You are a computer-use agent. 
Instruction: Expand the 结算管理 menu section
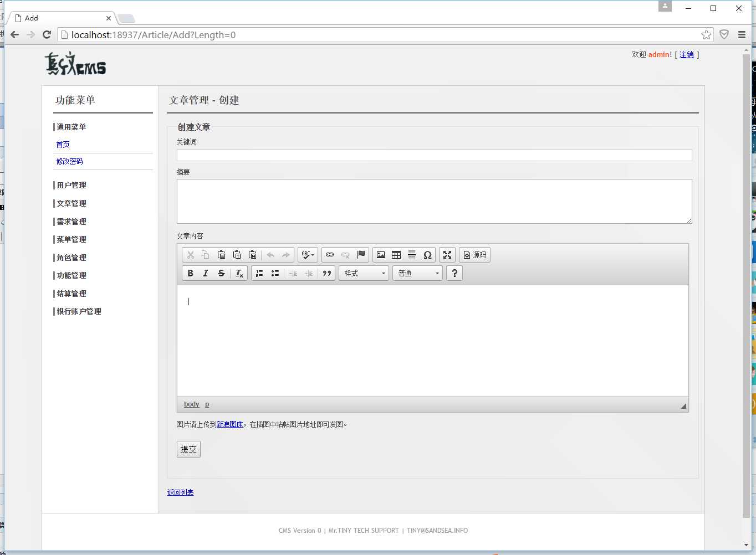[71, 294]
